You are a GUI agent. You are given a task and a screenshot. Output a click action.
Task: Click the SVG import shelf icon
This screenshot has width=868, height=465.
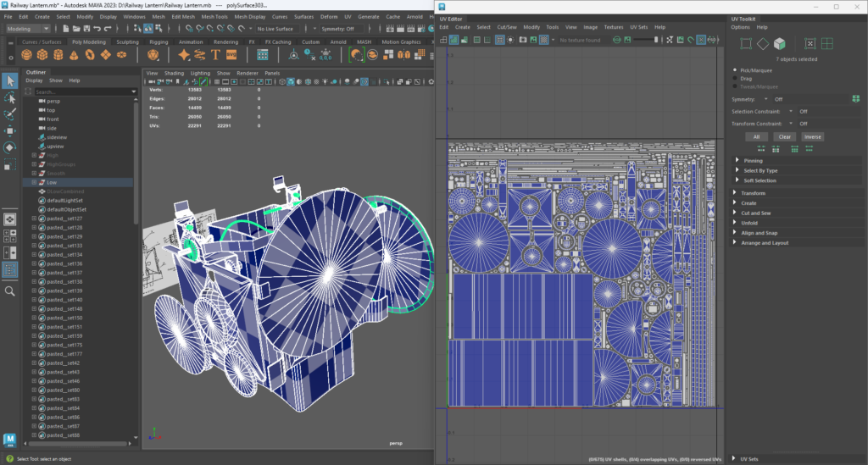231,54
